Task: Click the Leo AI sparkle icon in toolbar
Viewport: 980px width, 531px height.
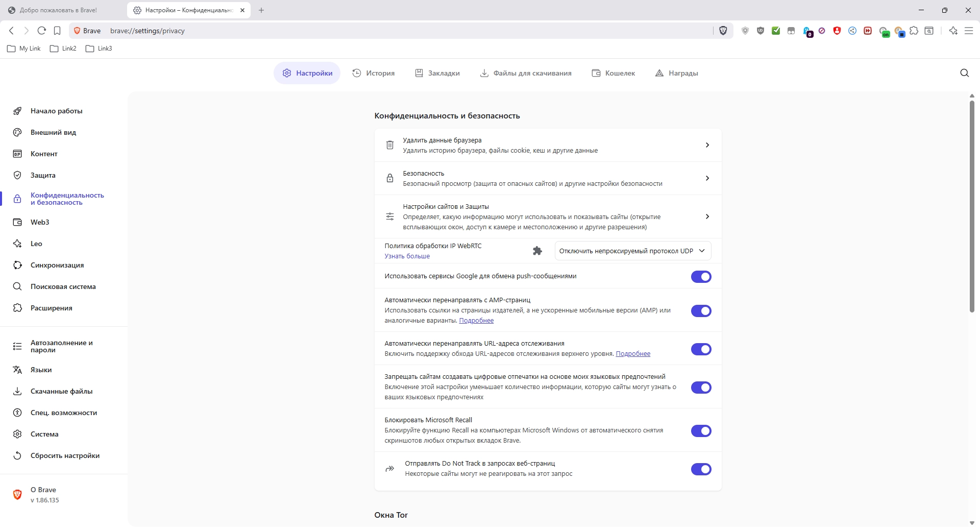Action: (x=953, y=31)
